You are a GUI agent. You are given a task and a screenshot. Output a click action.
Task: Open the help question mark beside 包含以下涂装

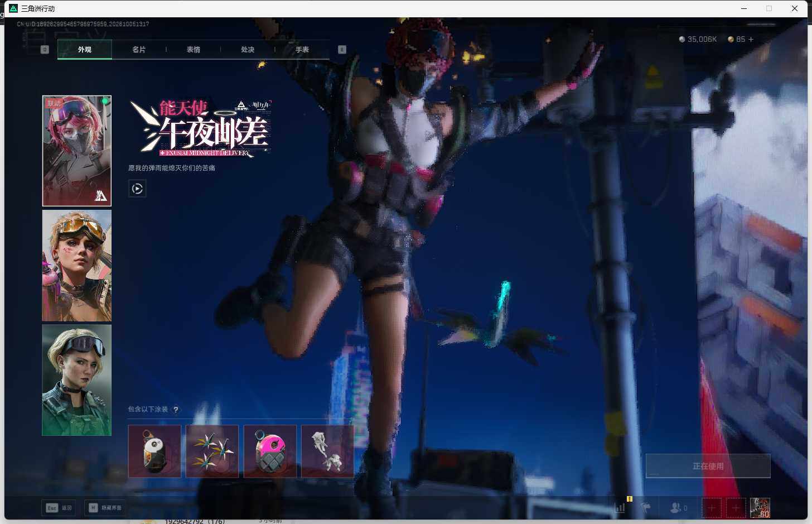point(176,410)
